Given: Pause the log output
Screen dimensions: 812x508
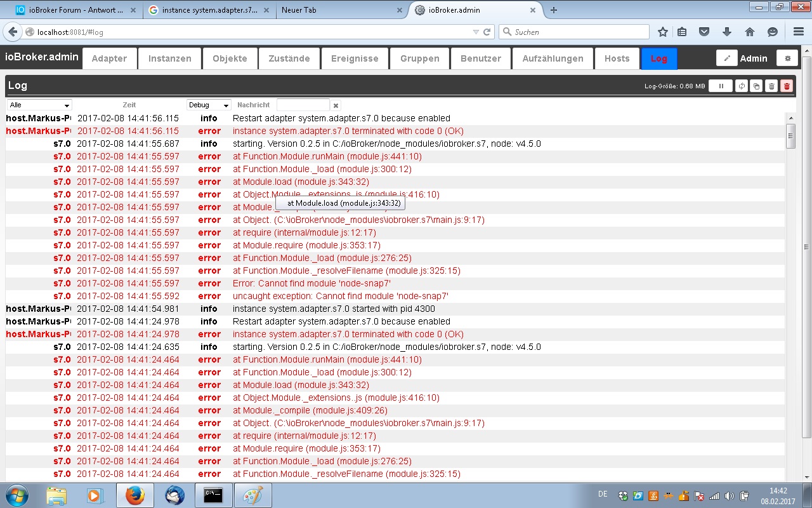Looking at the screenshot, I should tap(721, 86).
